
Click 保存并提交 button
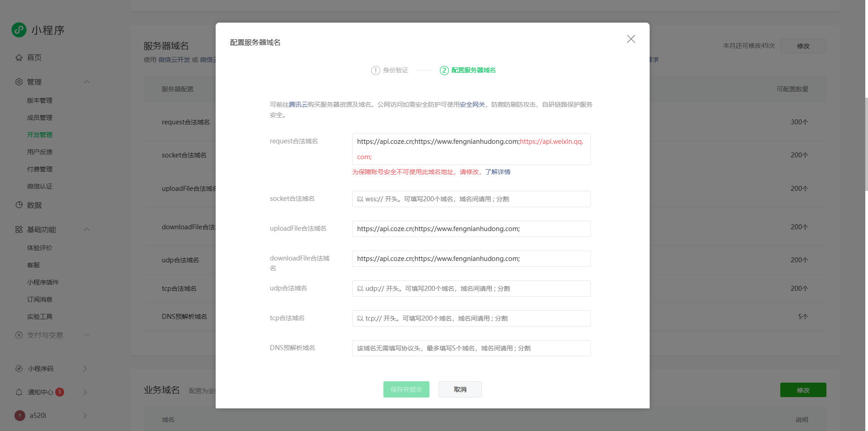(x=406, y=389)
